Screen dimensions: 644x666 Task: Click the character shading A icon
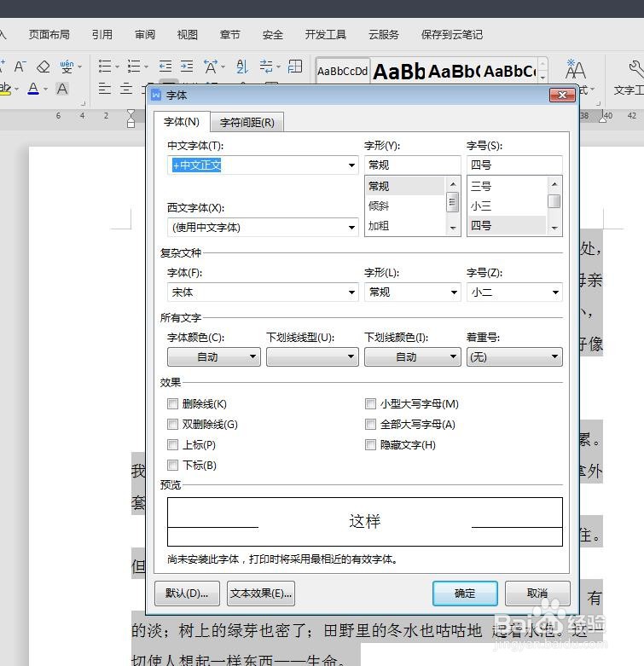(x=62, y=89)
